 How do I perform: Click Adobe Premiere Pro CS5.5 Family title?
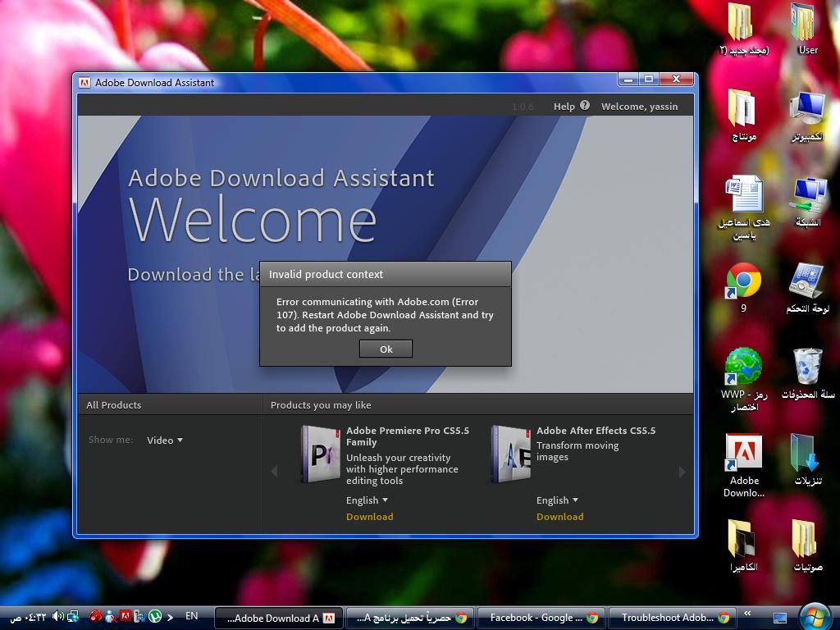(x=407, y=436)
